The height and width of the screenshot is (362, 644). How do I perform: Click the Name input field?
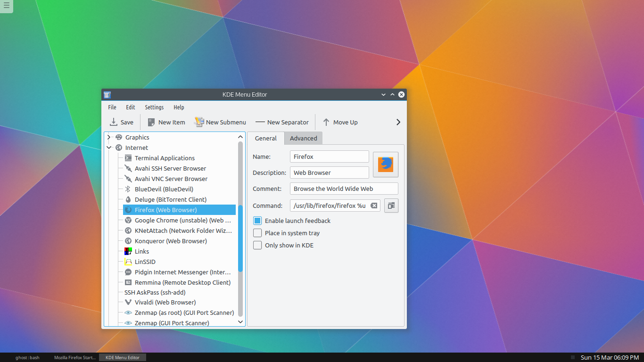point(330,156)
